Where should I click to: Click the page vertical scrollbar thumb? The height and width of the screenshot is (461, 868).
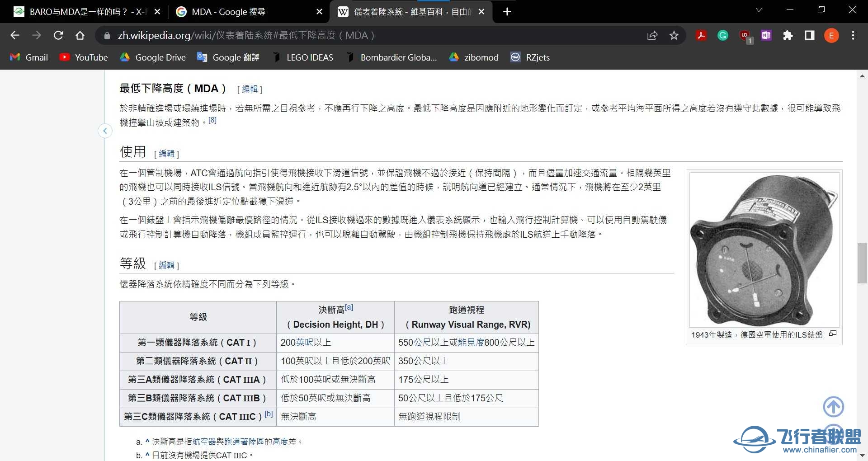(x=862, y=263)
